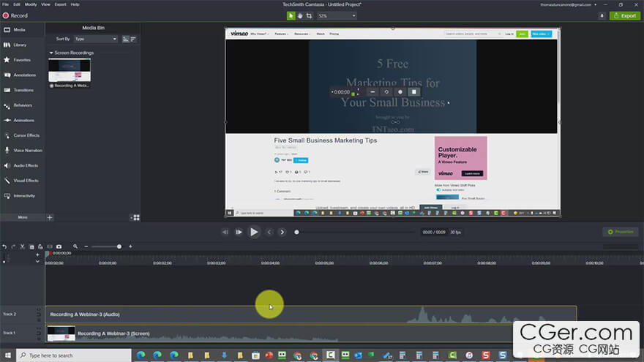Click the Windows Start button
644x362 pixels.
(x=7, y=355)
